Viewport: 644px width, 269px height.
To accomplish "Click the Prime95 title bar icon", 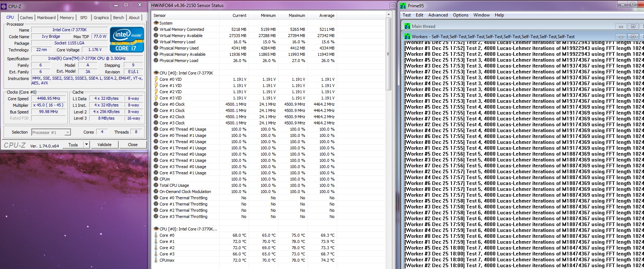I will (403, 6).
